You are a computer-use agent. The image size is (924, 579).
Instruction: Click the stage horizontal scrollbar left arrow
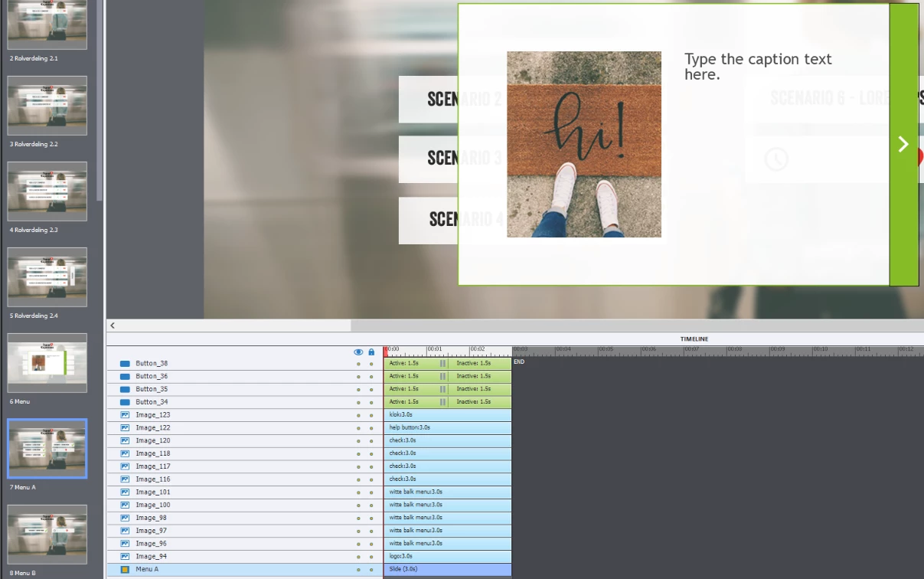[x=113, y=325]
